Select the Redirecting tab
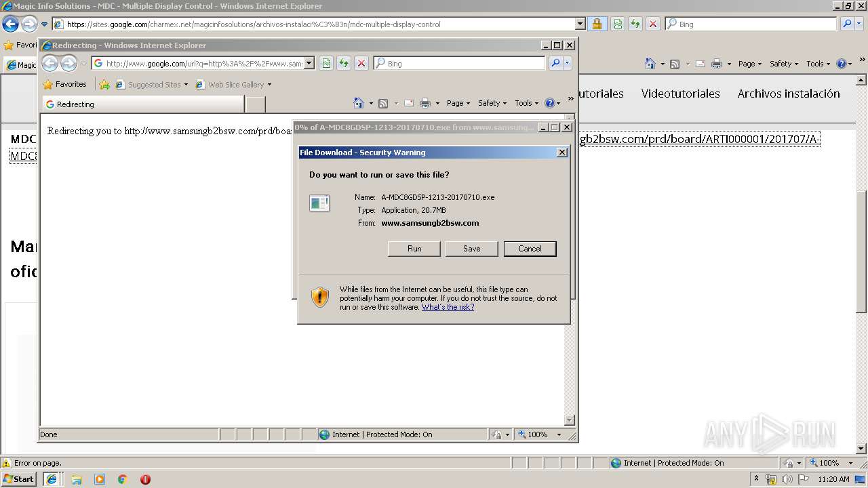The height and width of the screenshot is (488, 868). 143,104
